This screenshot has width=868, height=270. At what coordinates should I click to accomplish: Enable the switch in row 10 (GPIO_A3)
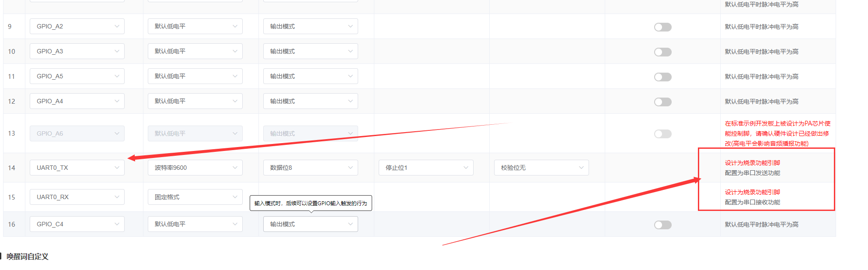[x=662, y=52]
